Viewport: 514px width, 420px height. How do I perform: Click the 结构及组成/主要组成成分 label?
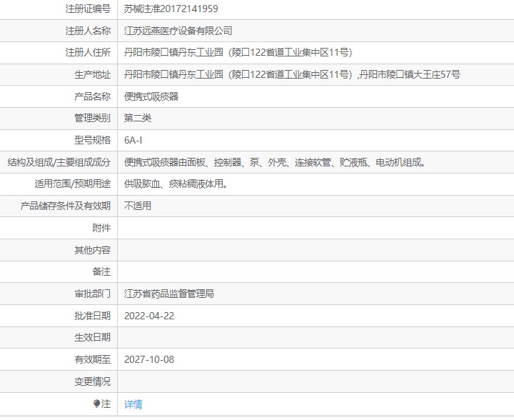point(59,162)
